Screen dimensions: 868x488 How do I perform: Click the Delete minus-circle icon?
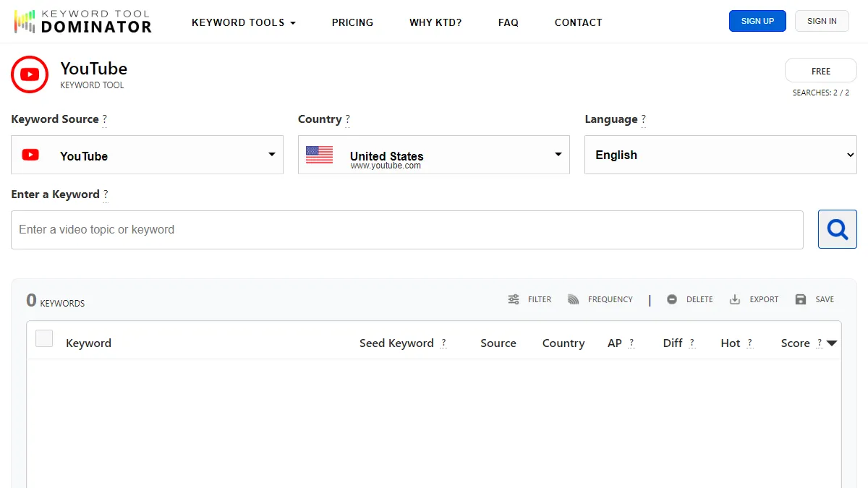click(x=672, y=299)
